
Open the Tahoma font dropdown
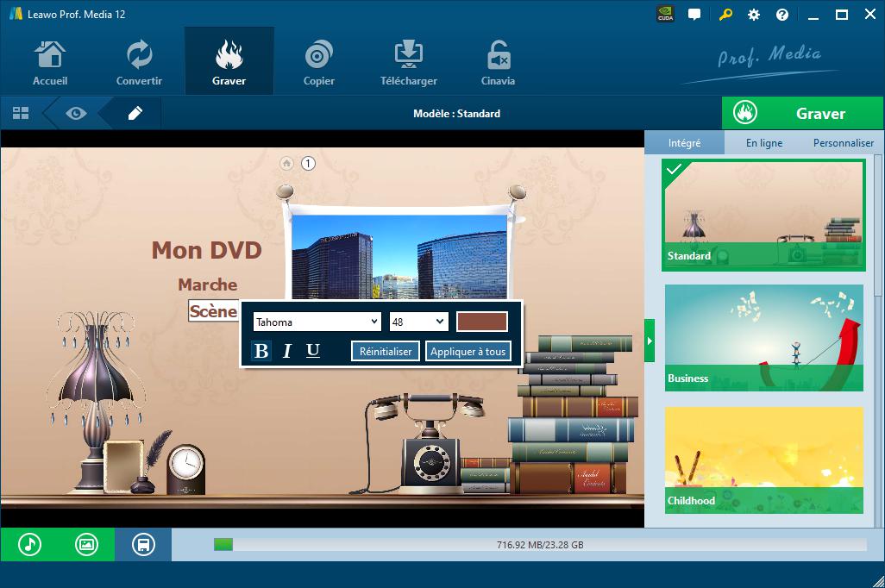317,322
